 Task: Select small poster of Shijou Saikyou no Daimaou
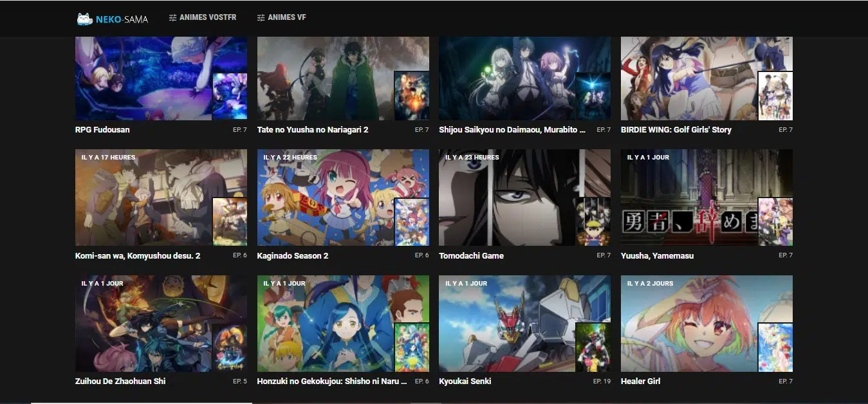point(593,96)
